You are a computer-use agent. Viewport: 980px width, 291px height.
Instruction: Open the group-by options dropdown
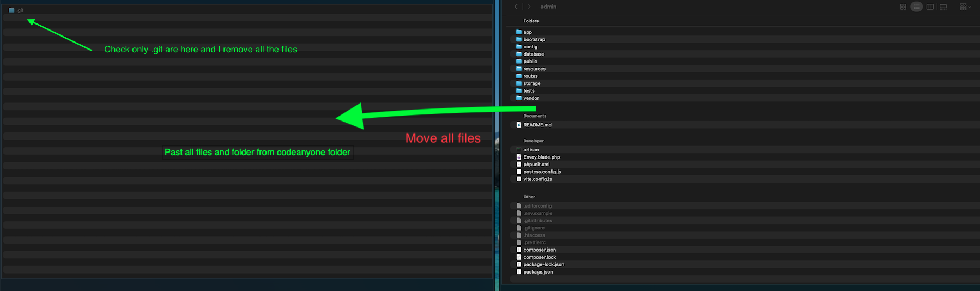click(x=965, y=7)
